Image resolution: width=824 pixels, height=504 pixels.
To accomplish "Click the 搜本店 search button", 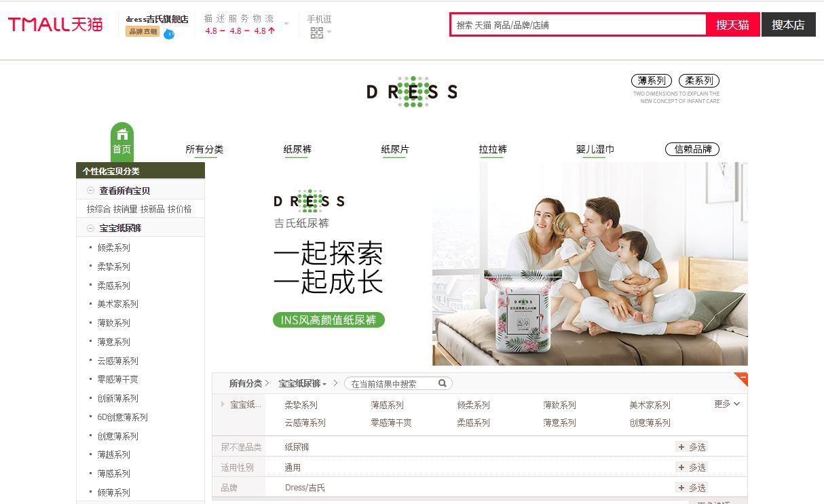I will point(788,24).
